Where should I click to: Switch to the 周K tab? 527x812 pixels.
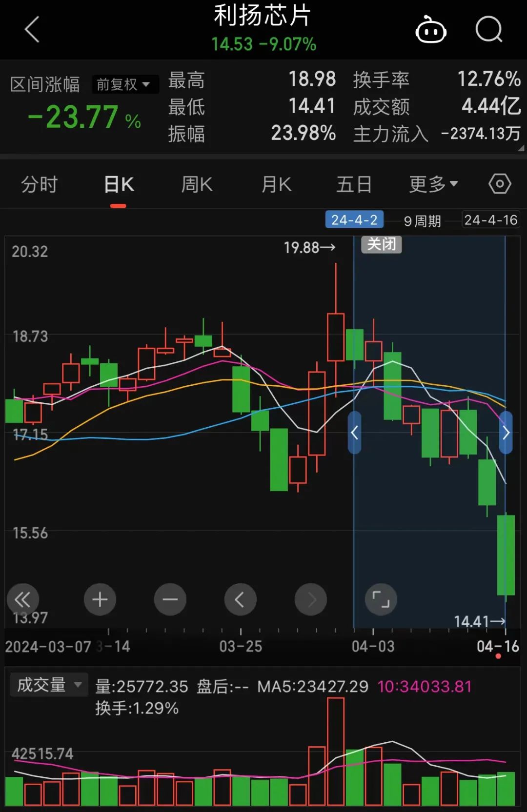click(197, 184)
